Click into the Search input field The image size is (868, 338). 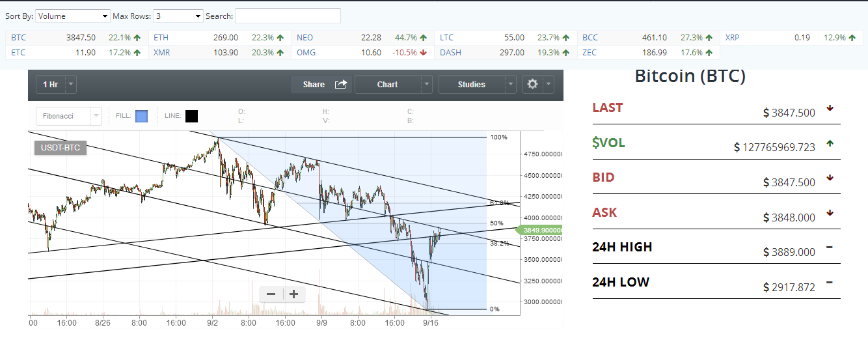[x=288, y=16]
